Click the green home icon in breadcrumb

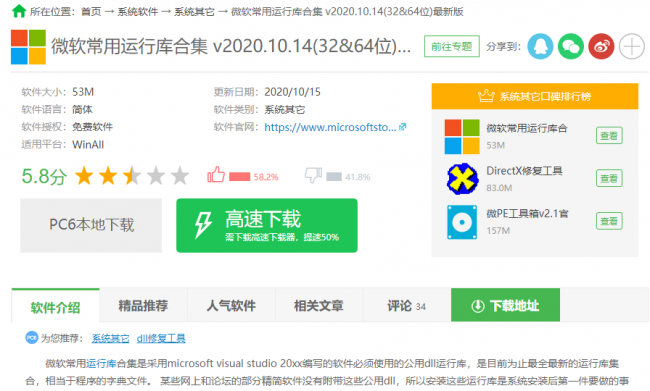tap(19, 11)
